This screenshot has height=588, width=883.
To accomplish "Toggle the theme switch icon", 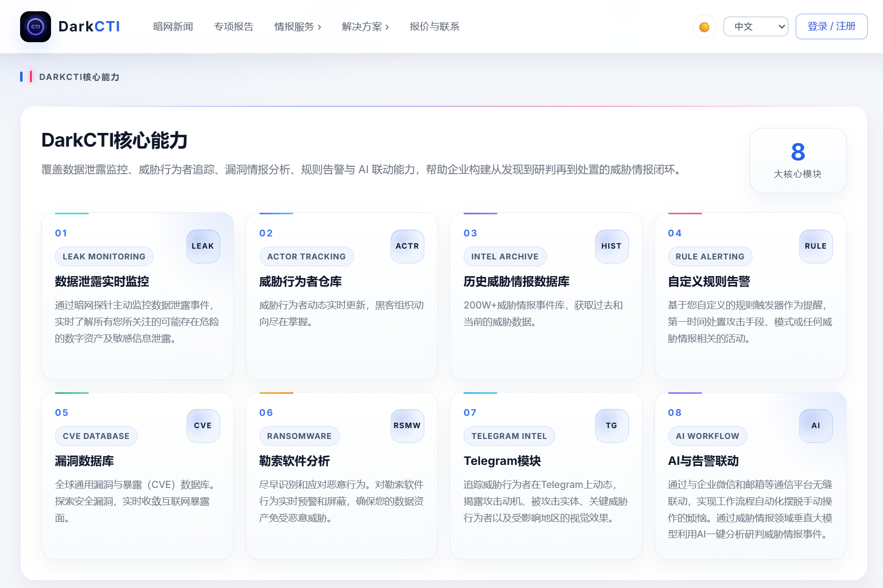I will pyautogui.click(x=704, y=26).
